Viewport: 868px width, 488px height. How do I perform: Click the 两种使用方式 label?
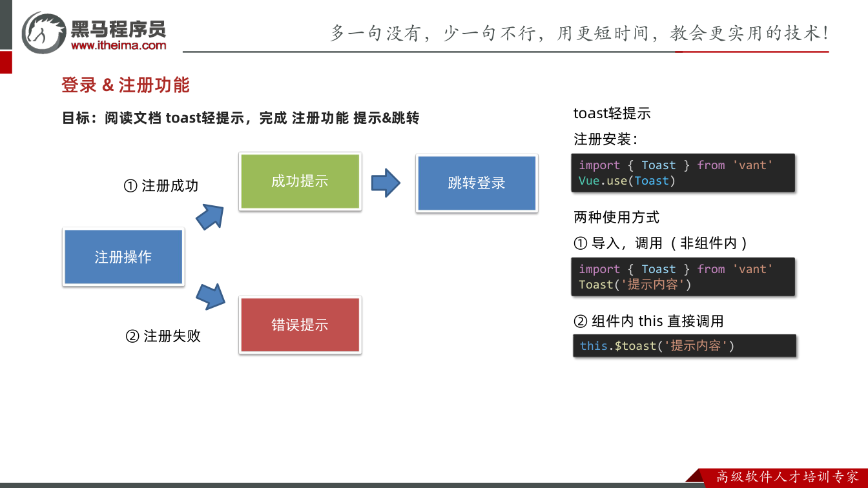pos(617,218)
